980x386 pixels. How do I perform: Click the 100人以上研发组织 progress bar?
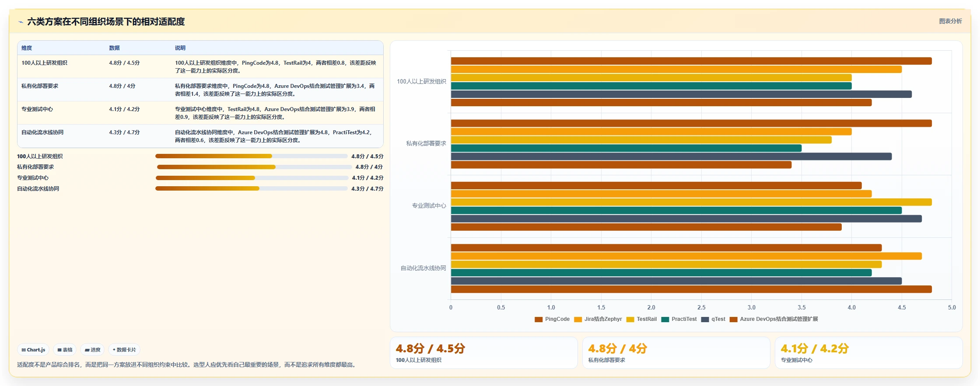(x=252, y=156)
